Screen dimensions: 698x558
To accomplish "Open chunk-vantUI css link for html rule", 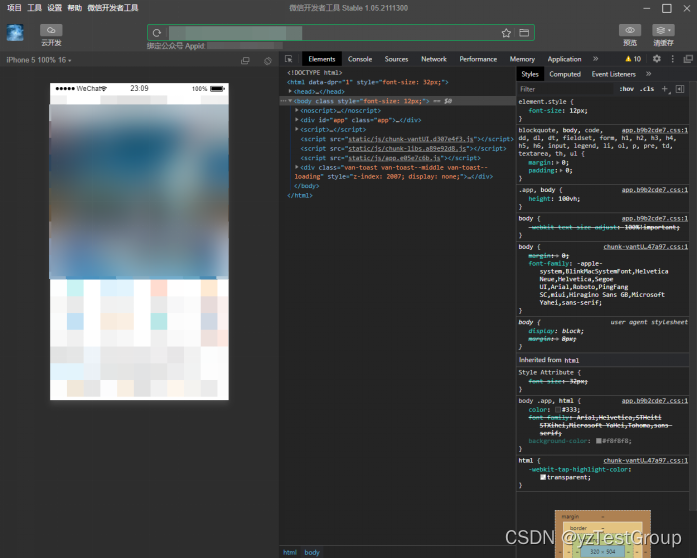I will pos(645,461).
